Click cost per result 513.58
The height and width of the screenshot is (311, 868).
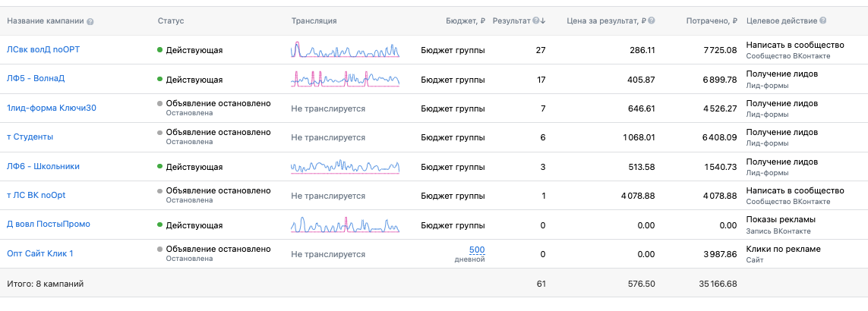(x=642, y=167)
